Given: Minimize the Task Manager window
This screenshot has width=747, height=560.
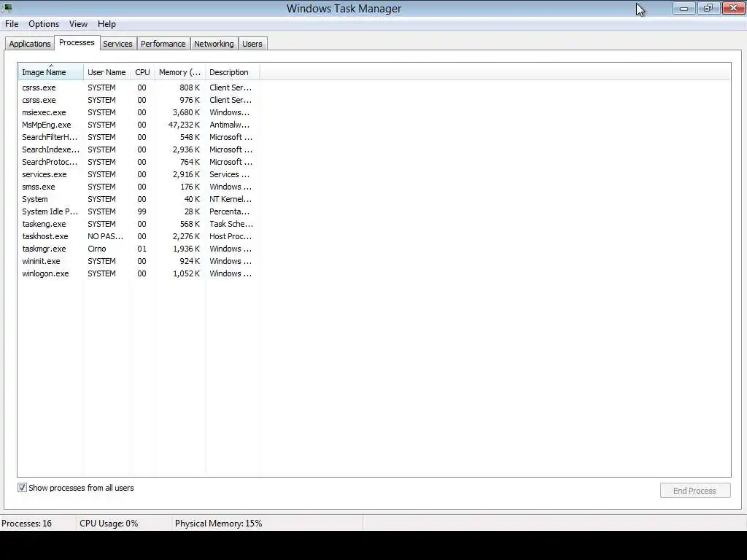Looking at the screenshot, I should tap(684, 8).
